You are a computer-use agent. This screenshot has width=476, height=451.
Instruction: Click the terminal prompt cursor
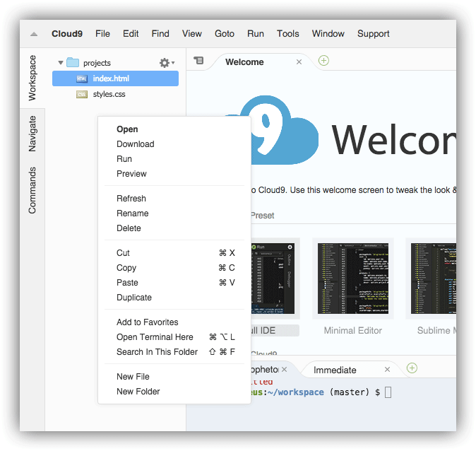tap(388, 392)
